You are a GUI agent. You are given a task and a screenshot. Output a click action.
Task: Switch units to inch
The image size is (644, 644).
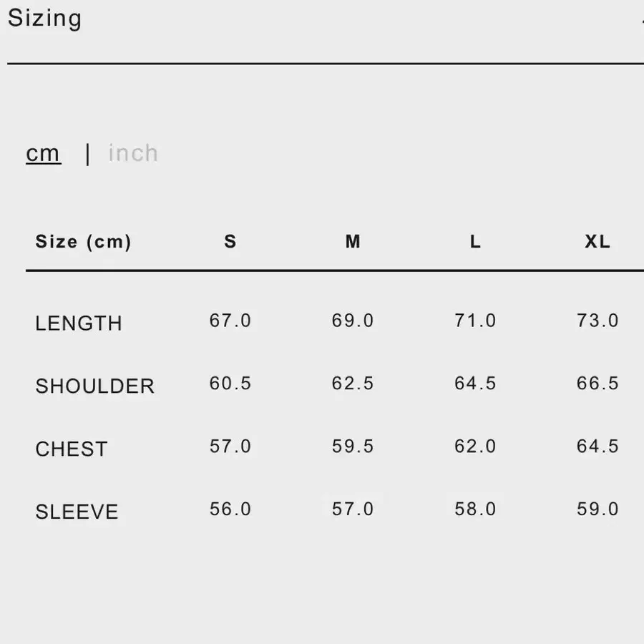coord(133,153)
